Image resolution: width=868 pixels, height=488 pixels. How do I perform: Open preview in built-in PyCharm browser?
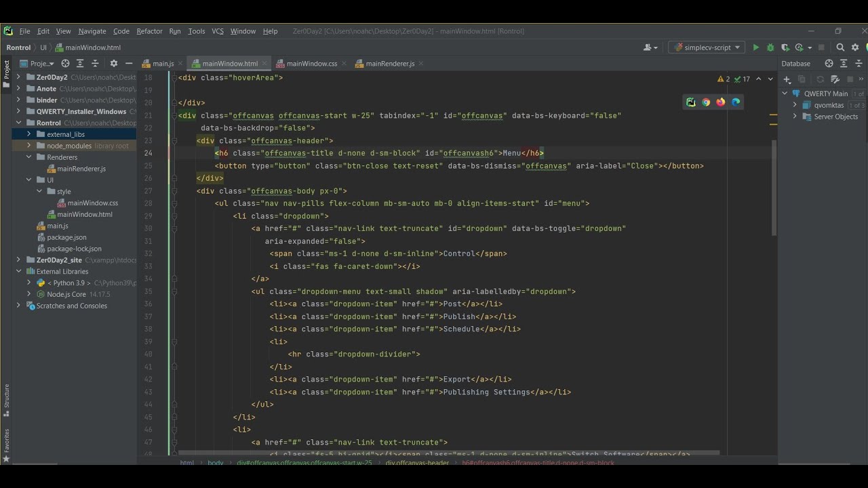(x=690, y=102)
